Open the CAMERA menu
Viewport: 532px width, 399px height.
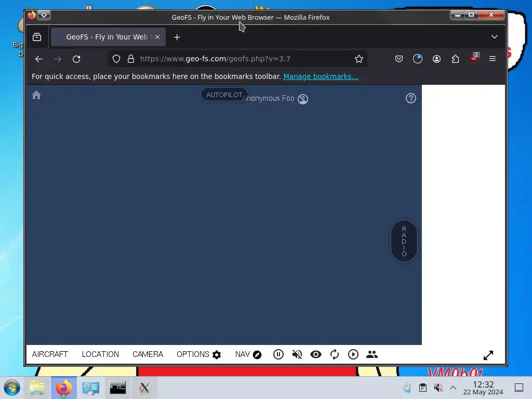(148, 354)
